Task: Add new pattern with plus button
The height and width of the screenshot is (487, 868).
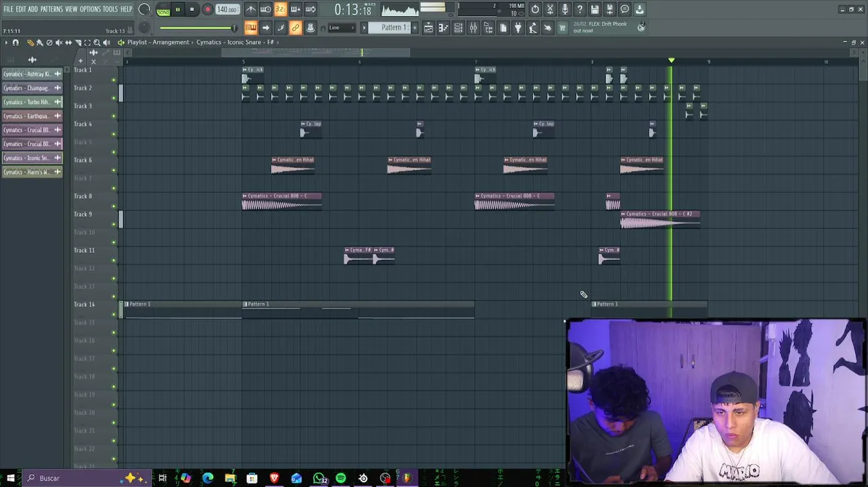Action: (x=414, y=28)
